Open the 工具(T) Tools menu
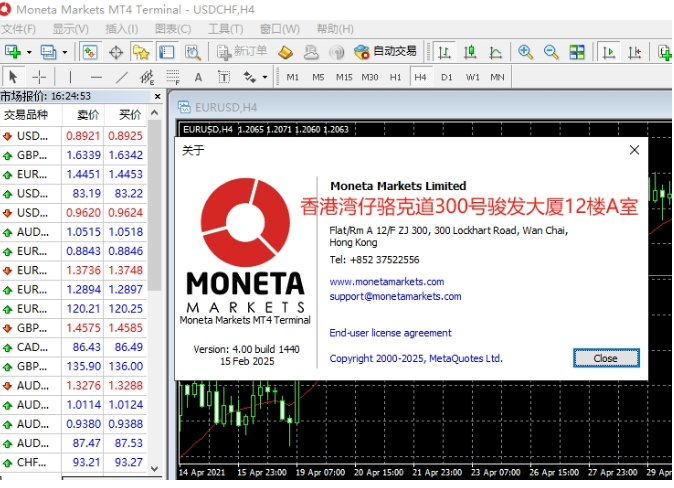The height and width of the screenshot is (488, 674). [x=226, y=29]
